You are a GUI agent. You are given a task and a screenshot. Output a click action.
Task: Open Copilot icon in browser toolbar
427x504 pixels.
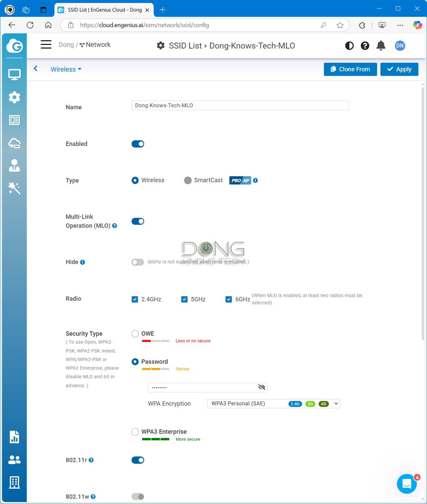pyautogui.click(x=417, y=25)
